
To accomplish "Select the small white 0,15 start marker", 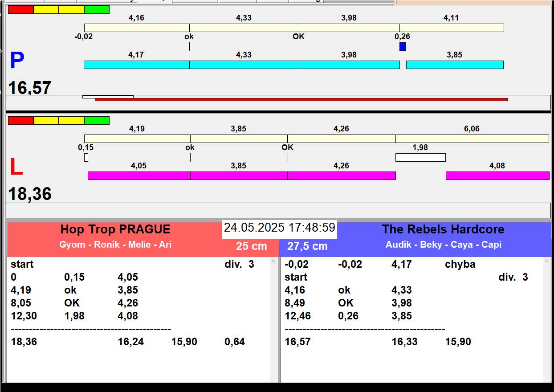I will tap(86, 157).
